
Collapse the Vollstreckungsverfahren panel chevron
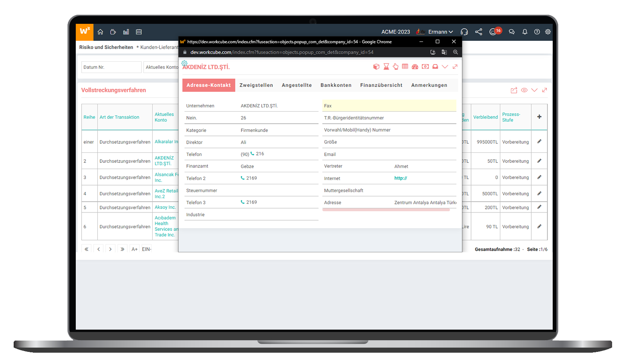[534, 90]
